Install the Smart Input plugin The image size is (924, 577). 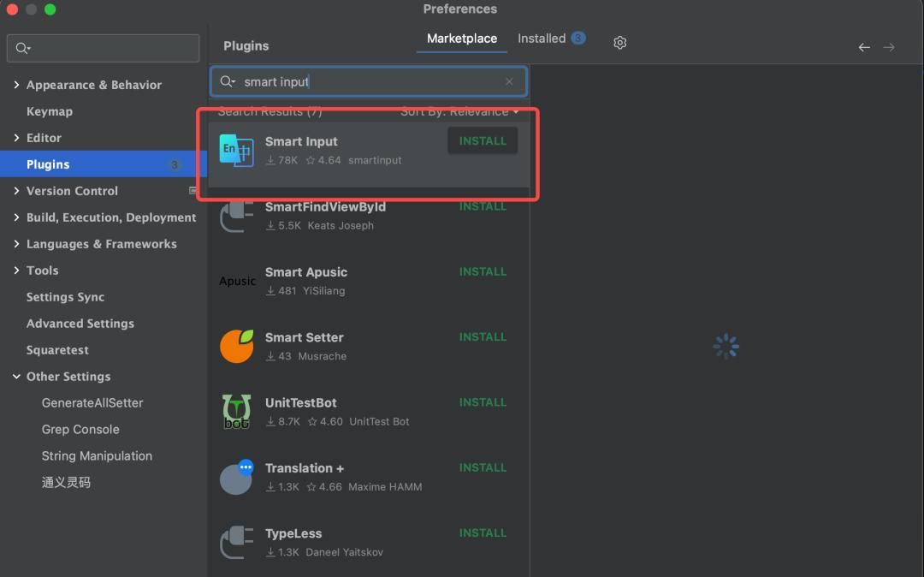point(483,141)
